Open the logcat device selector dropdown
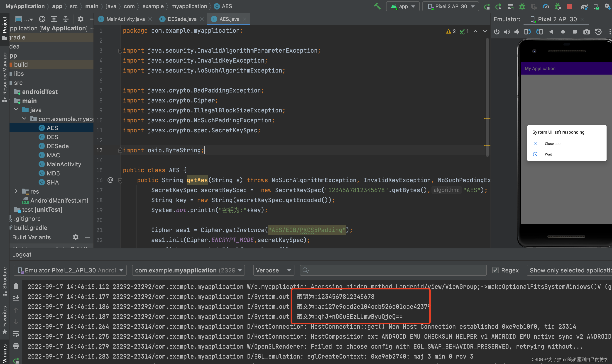Viewport: 612px width, 364px height. pyautogui.click(x=70, y=270)
